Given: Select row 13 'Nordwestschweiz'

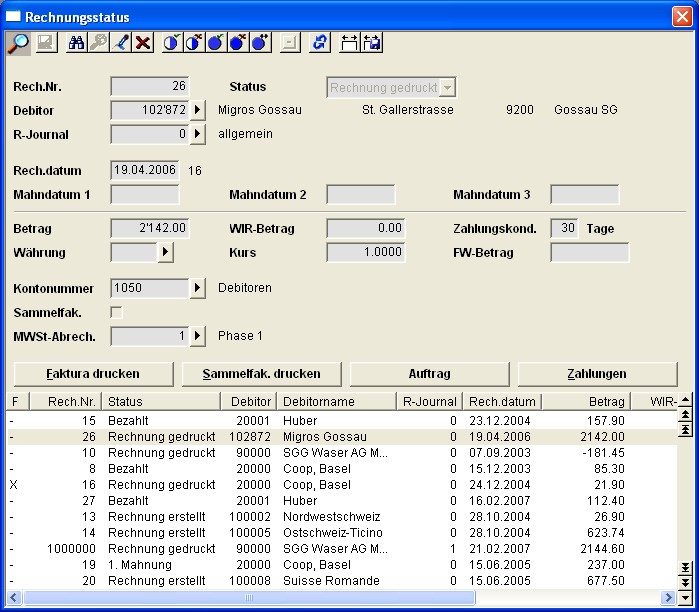Looking at the screenshot, I should tap(342, 517).
